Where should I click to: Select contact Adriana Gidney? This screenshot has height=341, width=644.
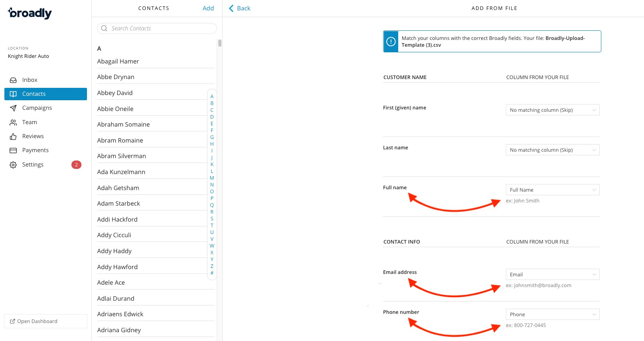[156, 330]
